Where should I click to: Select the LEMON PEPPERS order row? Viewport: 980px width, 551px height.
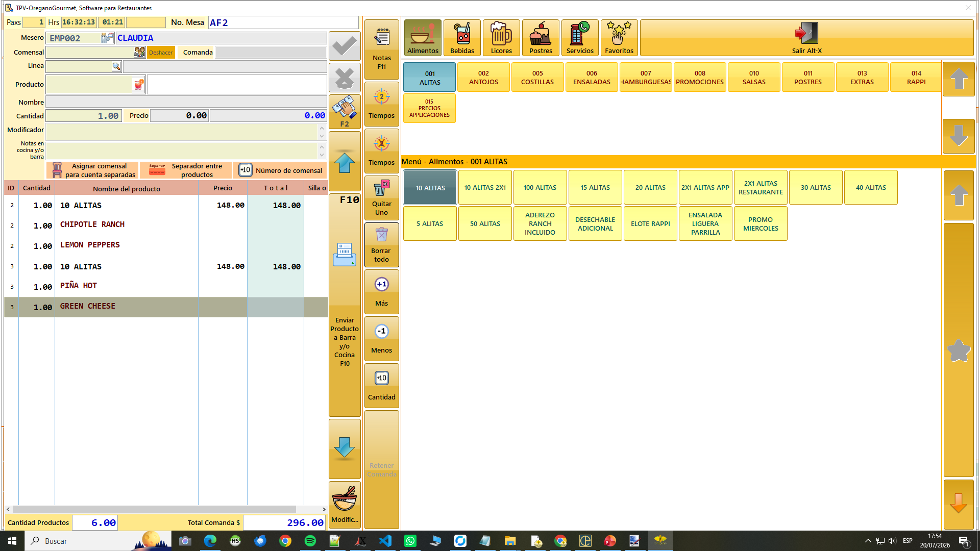166,245
